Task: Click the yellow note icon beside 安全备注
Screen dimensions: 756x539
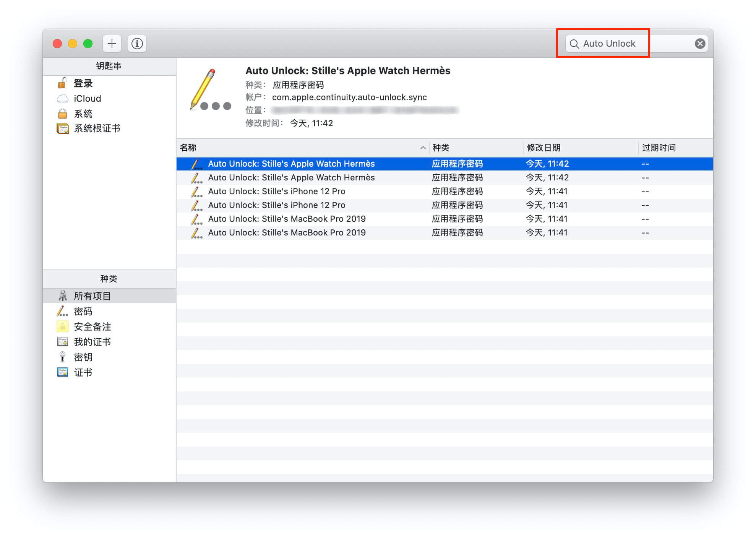Action: tap(62, 326)
